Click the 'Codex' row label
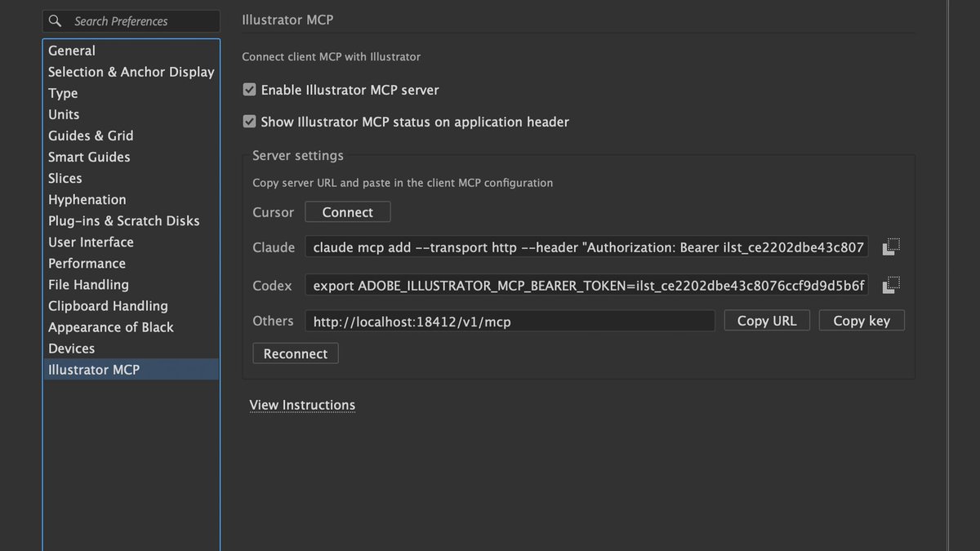 (x=272, y=286)
